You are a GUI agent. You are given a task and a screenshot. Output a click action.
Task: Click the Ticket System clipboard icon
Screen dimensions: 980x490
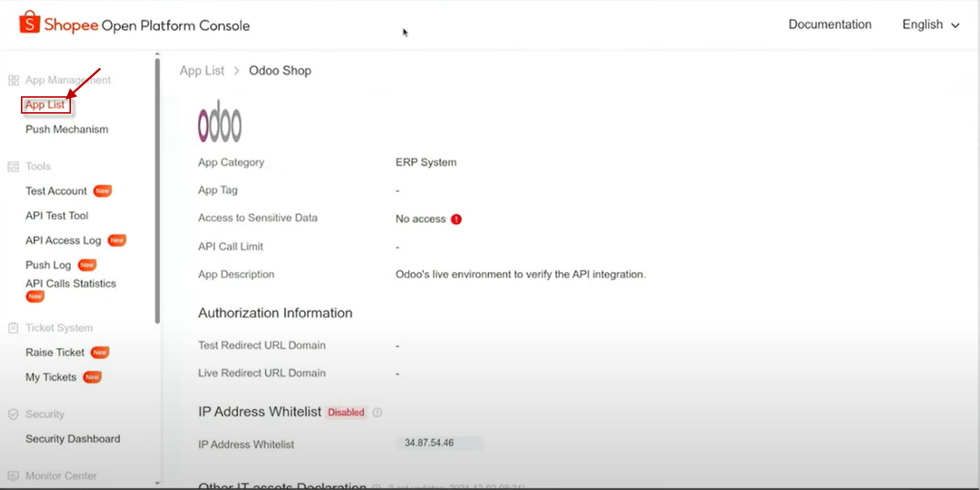click(x=13, y=328)
